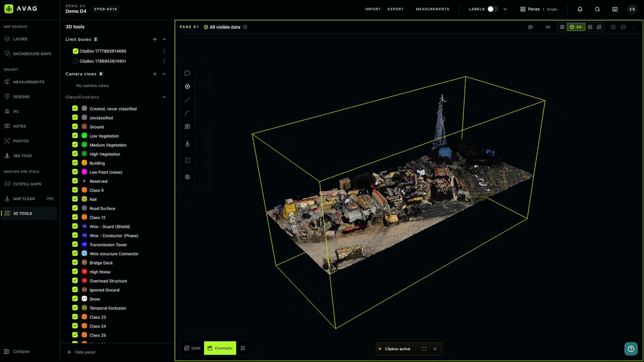Open the search icon in header
The height and width of the screenshot is (362, 644).
click(x=597, y=9)
